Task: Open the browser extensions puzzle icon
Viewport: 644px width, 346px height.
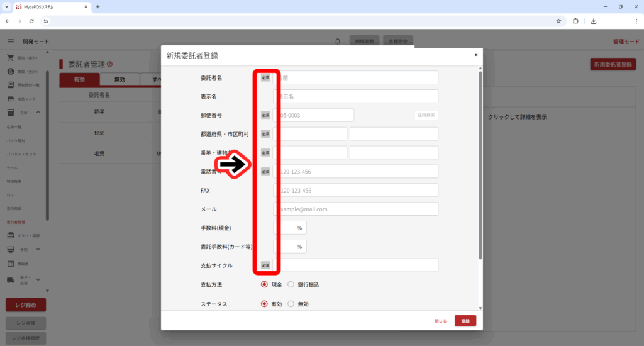Action: 575,21
